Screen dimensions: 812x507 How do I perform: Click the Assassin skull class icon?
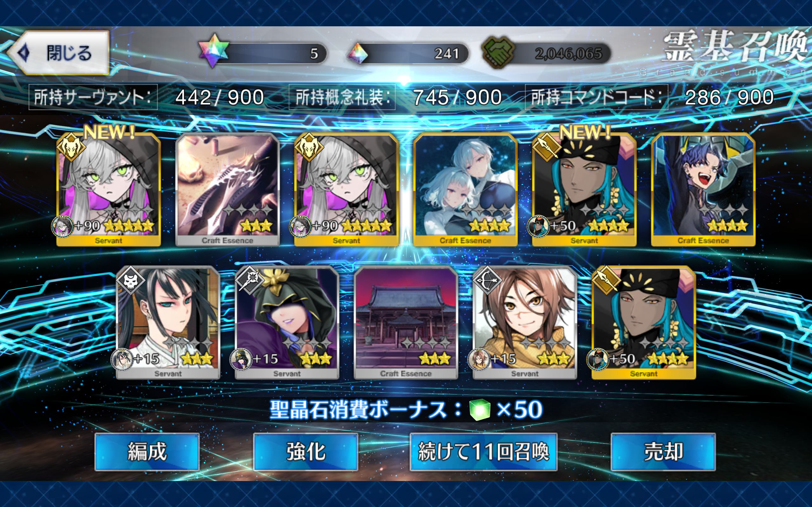coord(131,280)
